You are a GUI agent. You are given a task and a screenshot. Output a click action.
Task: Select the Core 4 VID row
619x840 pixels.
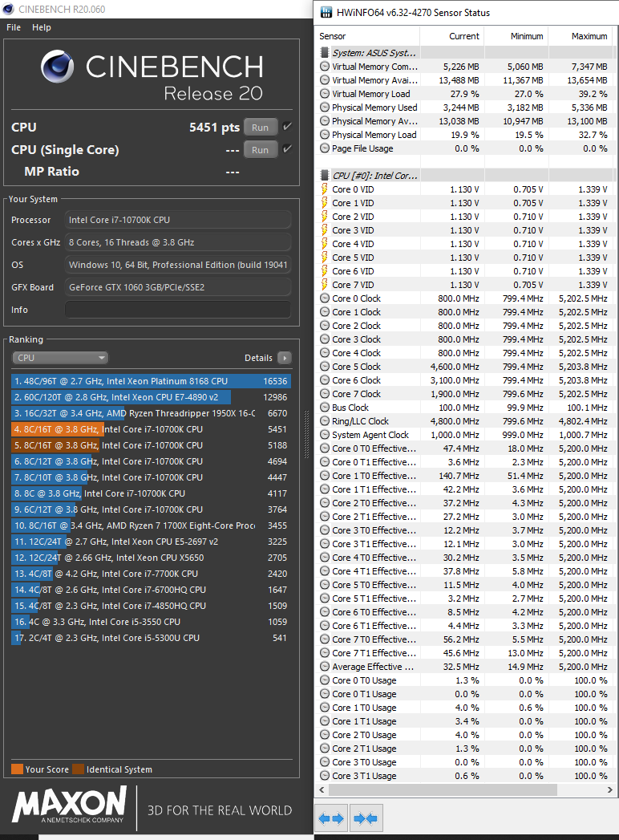[464, 244]
